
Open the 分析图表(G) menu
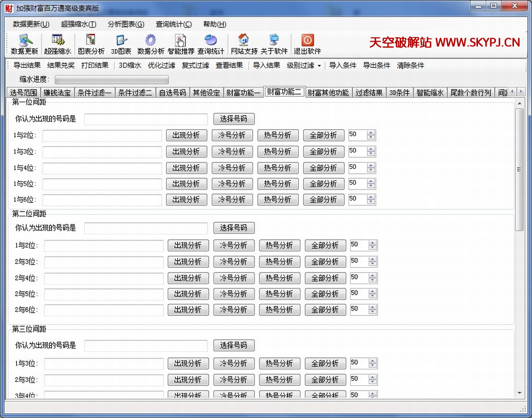tap(126, 24)
